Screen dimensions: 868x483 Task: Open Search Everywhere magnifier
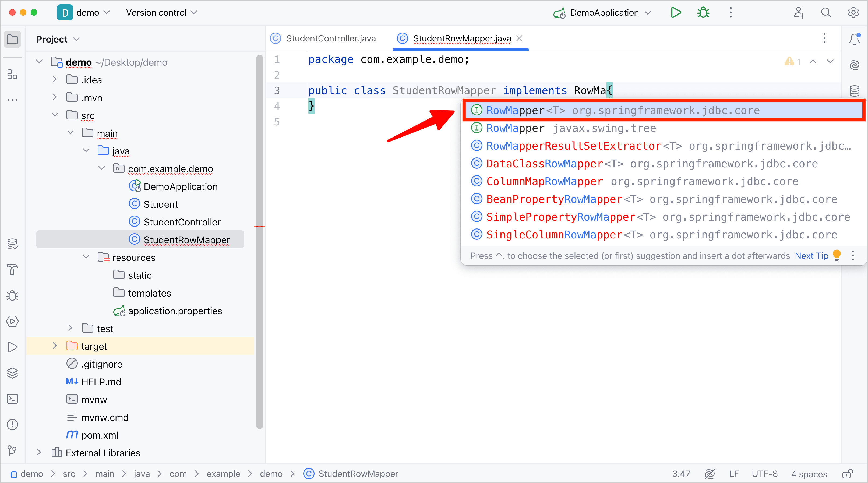click(x=826, y=13)
